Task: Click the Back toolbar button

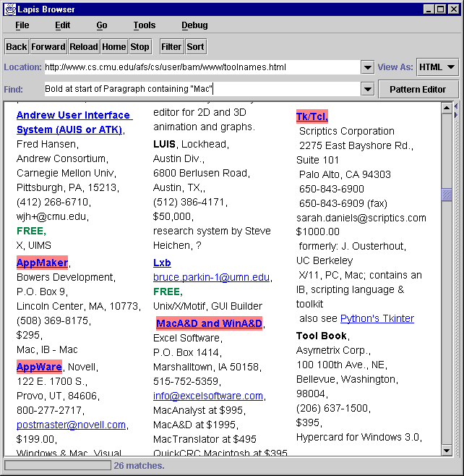Action: (x=16, y=46)
